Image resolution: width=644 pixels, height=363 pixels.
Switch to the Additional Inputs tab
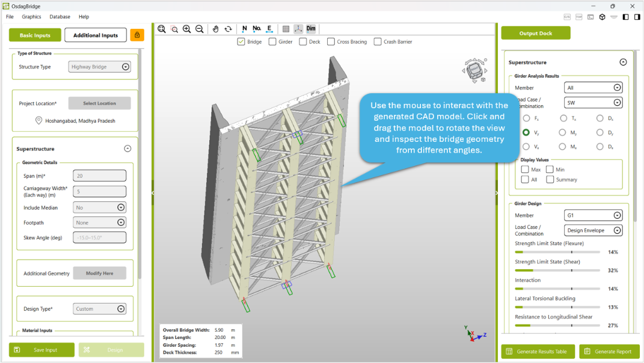[96, 35]
